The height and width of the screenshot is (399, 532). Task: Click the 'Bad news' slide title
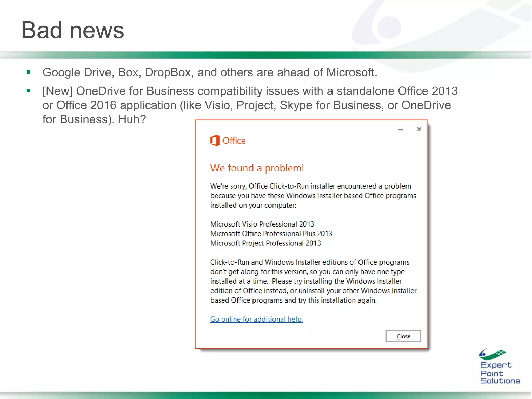point(72,30)
